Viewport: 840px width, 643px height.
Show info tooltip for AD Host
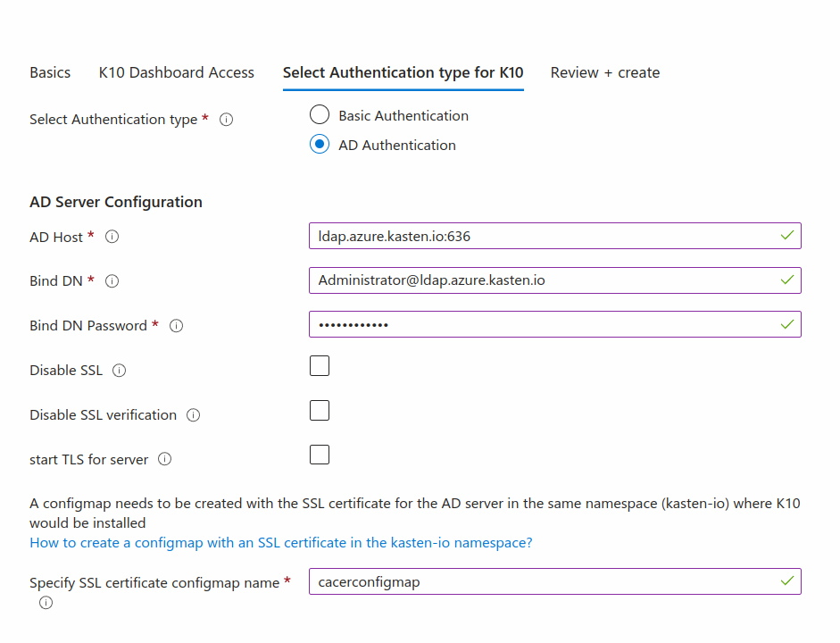(112, 237)
